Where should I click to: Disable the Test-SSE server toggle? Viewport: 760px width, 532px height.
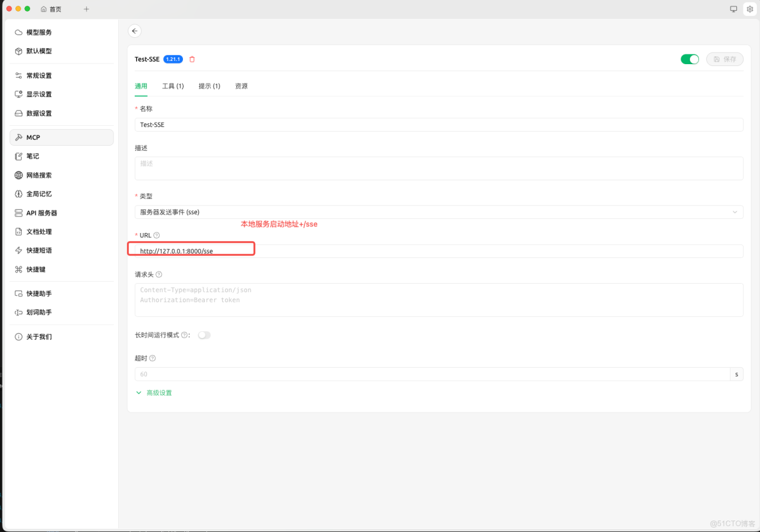coord(689,58)
